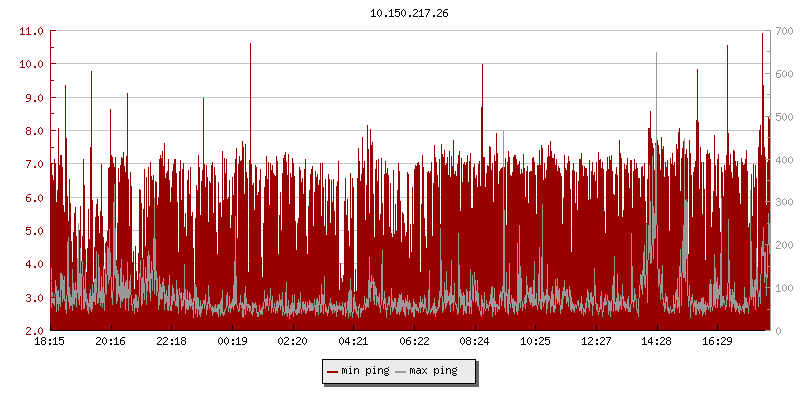Click the 16:29 time axis label
The image size is (800, 400).
click(x=717, y=342)
